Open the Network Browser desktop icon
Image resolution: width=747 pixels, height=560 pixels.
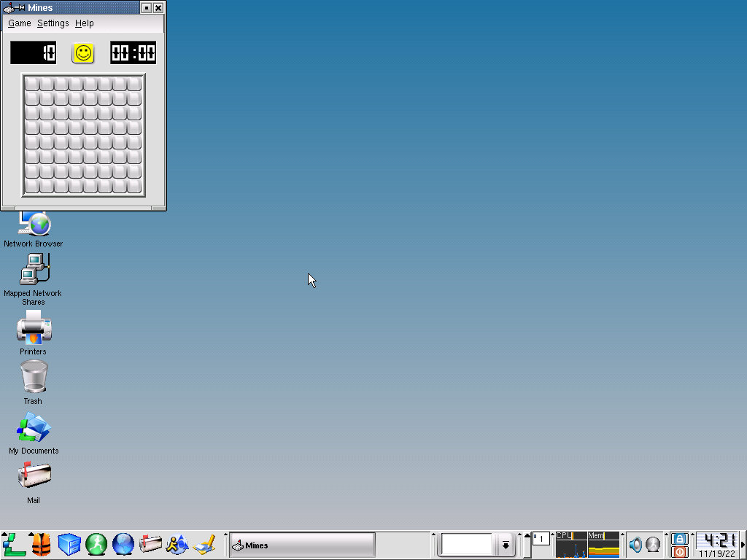coord(34,224)
